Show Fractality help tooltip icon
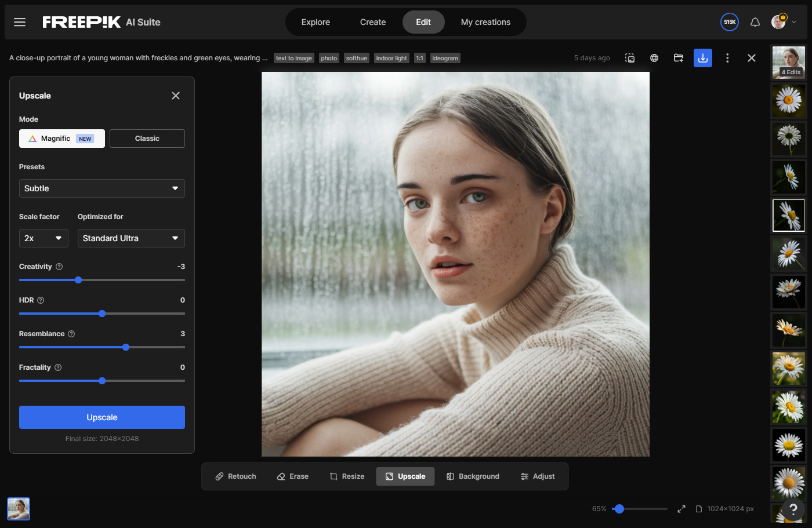 58,367
